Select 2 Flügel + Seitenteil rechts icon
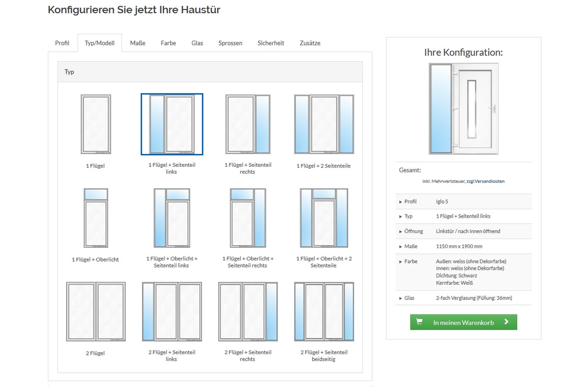 point(248,312)
